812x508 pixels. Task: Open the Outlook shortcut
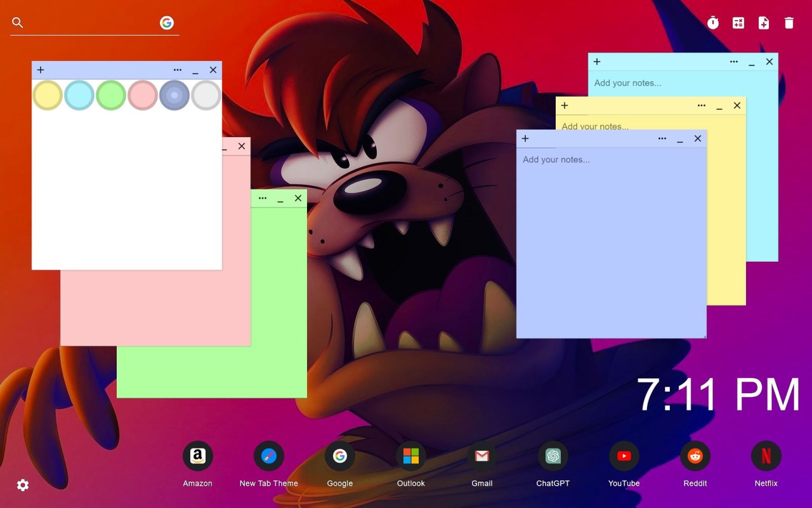pos(411,456)
